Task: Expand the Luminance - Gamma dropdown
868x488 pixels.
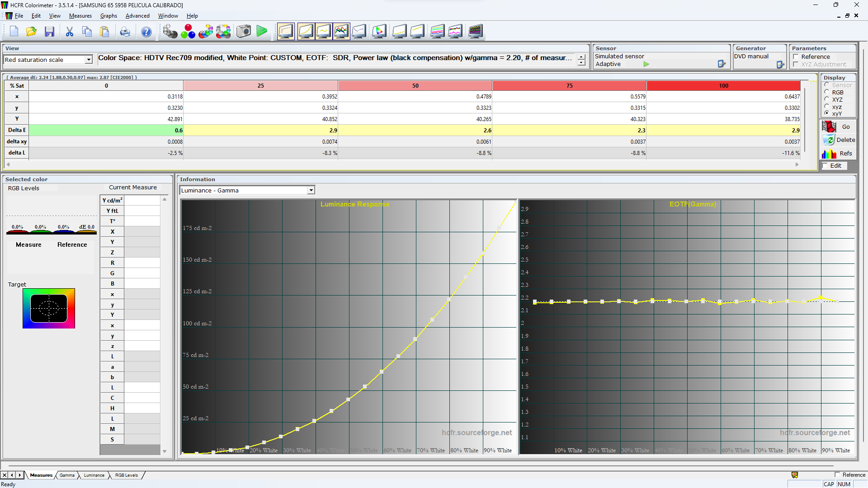Action: [311, 190]
